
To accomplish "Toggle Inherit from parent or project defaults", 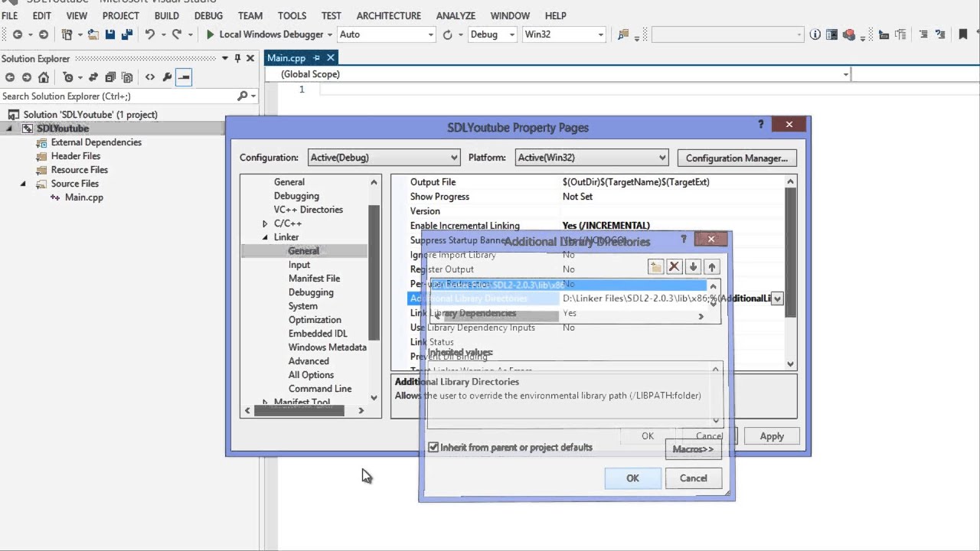I will coord(433,448).
